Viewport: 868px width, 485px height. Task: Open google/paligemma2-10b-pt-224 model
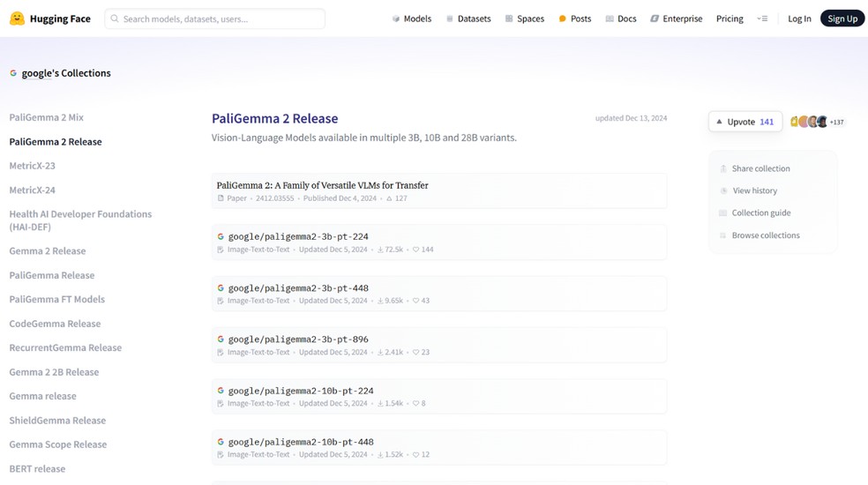pyautogui.click(x=439, y=397)
